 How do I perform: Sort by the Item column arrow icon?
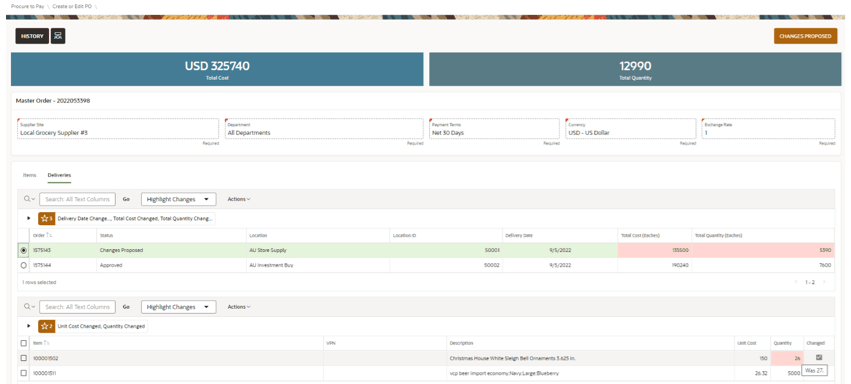(47, 343)
